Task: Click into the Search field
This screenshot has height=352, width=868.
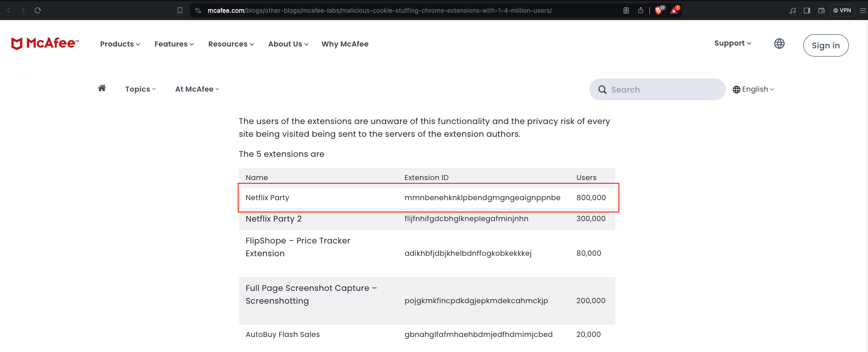Action: click(x=657, y=89)
